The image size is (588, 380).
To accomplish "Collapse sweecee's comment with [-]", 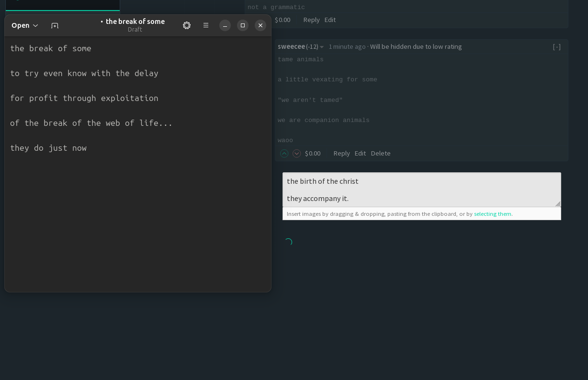I will 557,46.
